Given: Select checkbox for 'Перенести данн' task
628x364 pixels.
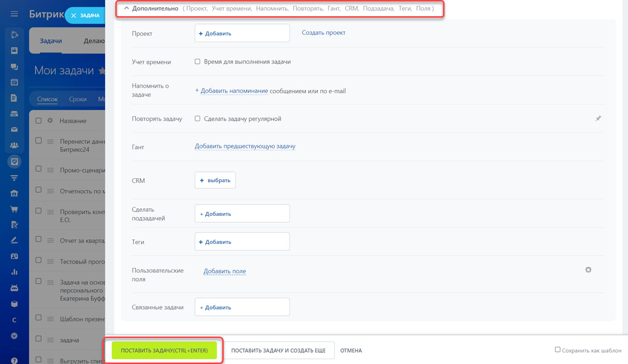Looking at the screenshot, I should click(39, 140).
